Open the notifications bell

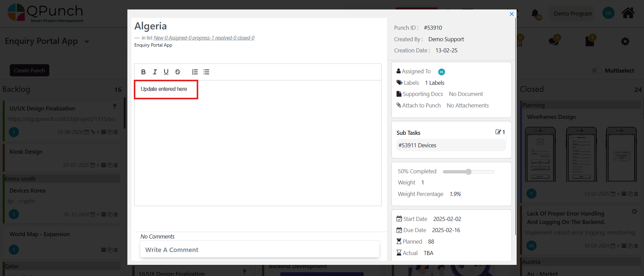pyautogui.click(x=535, y=14)
